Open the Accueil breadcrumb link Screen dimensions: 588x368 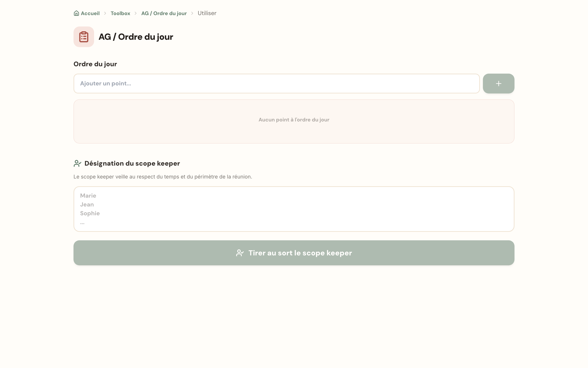pos(87,13)
